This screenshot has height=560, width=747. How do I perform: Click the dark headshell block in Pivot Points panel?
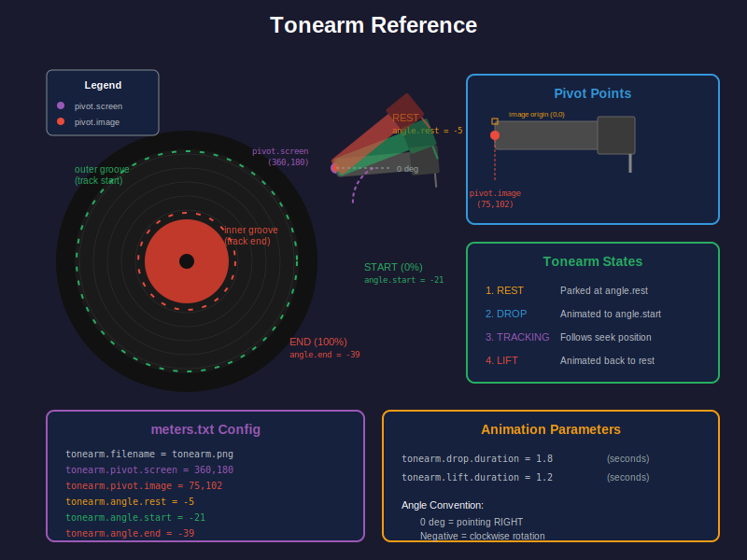[616, 135]
